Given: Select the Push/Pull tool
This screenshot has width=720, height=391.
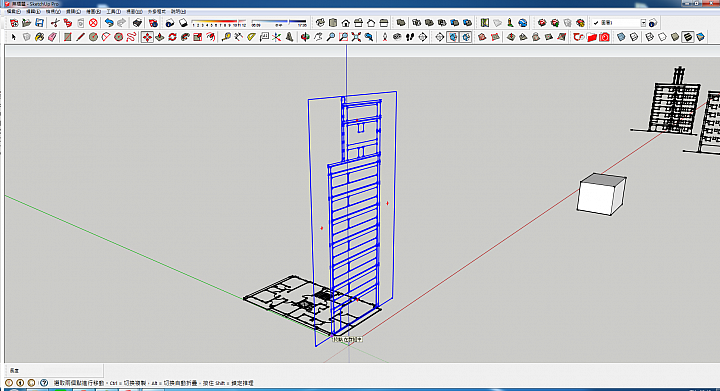Looking at the screenshot, I should [160, 37].
